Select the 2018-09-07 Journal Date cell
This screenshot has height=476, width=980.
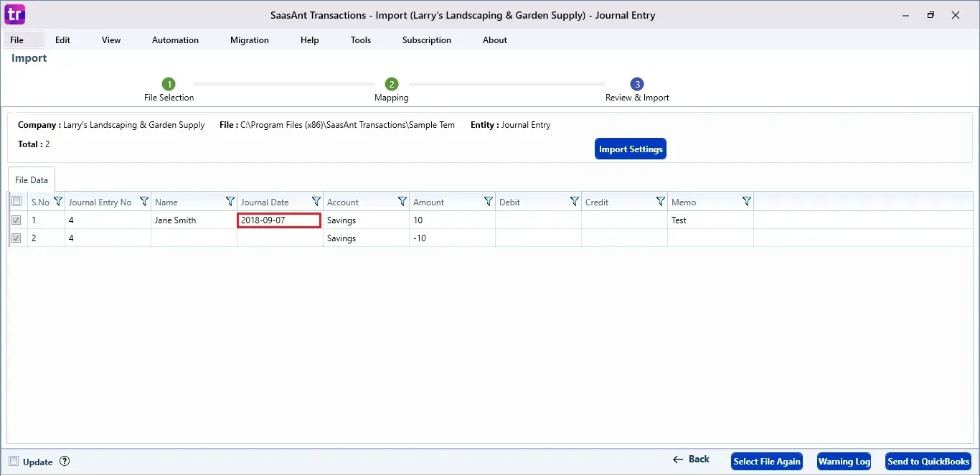(x=278, y=220)
